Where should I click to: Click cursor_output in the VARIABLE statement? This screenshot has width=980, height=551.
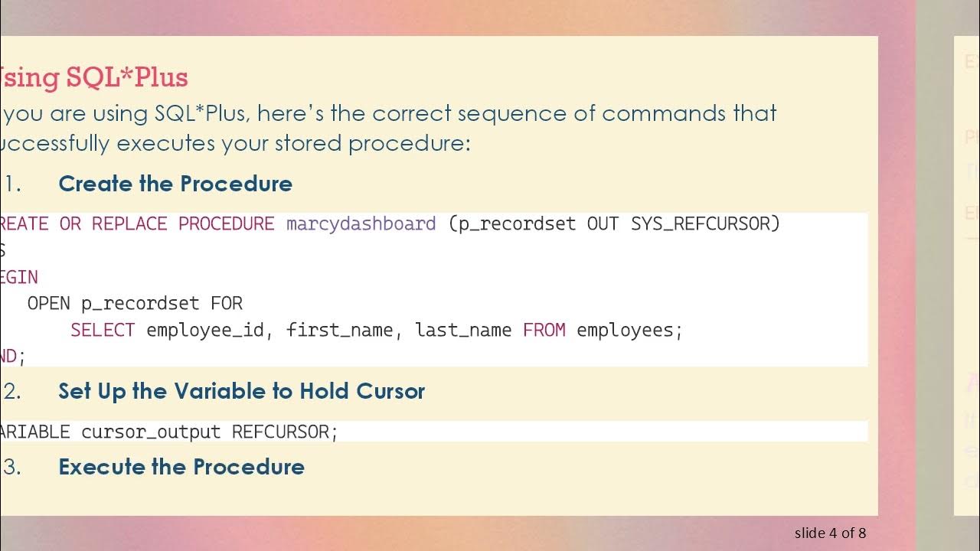(151, 432)
